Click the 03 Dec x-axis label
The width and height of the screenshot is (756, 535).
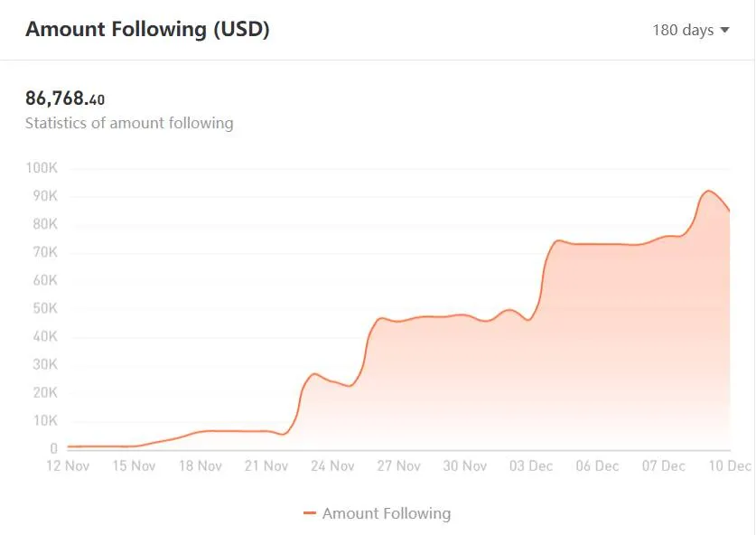531,466
